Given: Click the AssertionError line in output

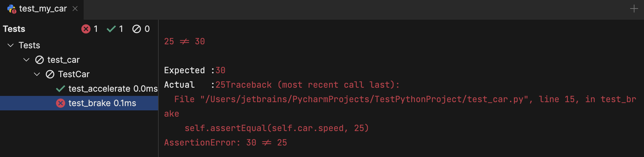Looking at the screenshot, I should pos(225,143).
